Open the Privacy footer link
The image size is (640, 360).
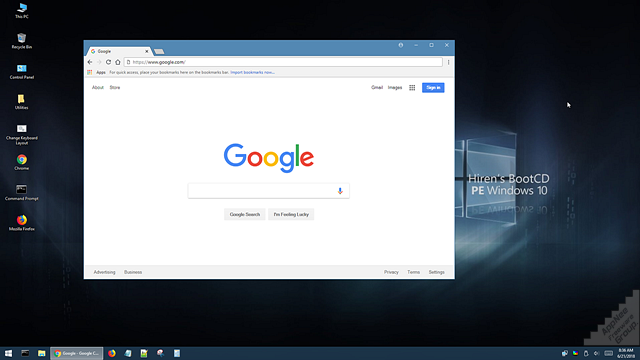click(391, 272)
